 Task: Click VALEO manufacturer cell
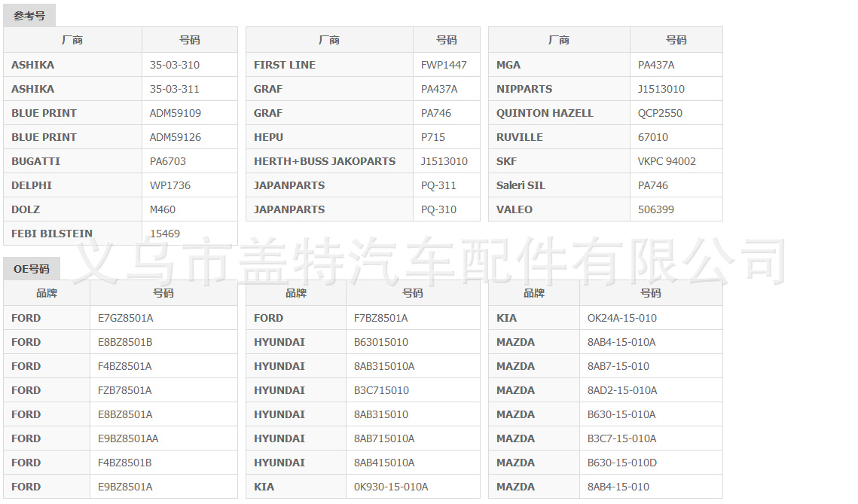(559, 209)
